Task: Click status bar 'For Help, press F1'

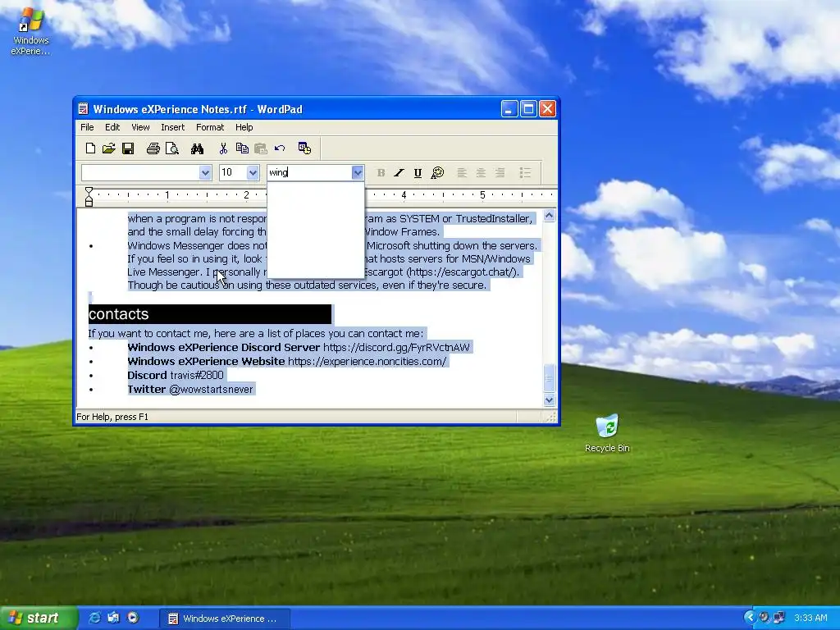Action: pyautogui.click(x=112, y=417)
